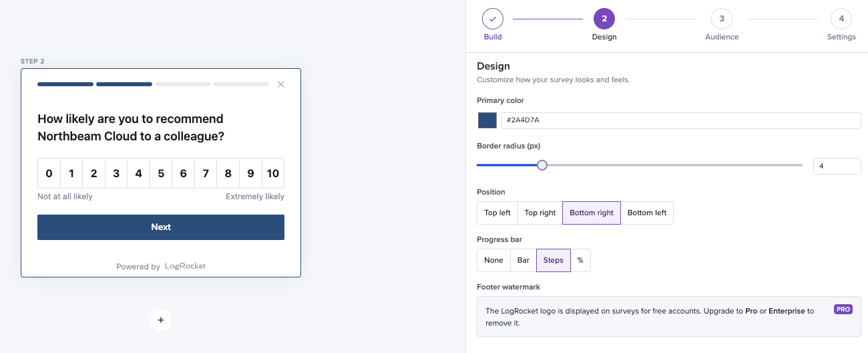
Task: Choose Bar progress bar style
Action: (523, 260)
